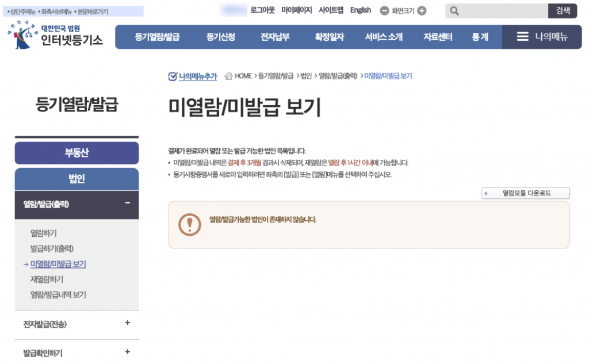589x364 pixels.
Task: Open 전자납부 main menu
Action: click(x=275, y=37)
